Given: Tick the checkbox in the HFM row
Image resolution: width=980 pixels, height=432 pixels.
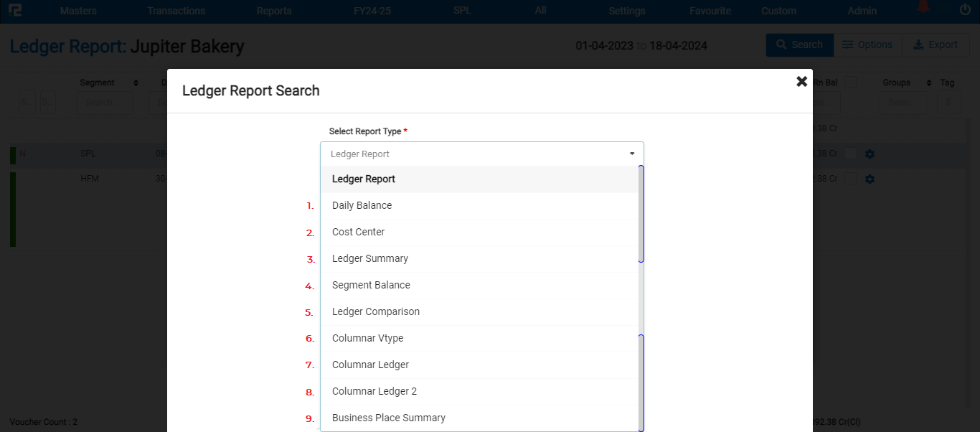Looking at the screenshot, I should [850, 179].
